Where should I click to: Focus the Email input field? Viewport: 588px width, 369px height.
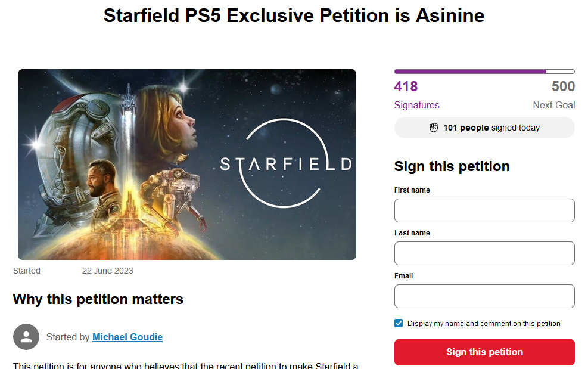point(484,296)
